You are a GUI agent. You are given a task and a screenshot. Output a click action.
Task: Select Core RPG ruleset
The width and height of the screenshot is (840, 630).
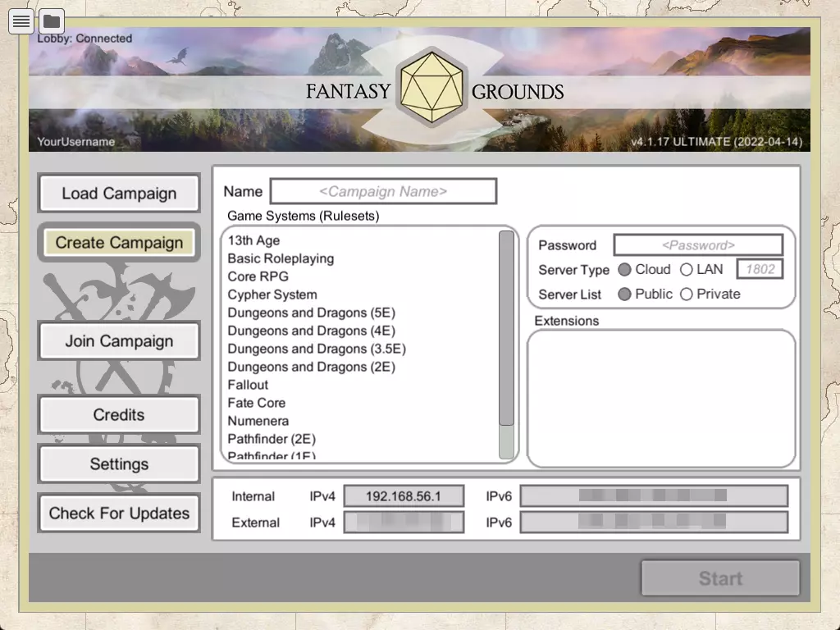pyautogui.click(x=258, y=276)
